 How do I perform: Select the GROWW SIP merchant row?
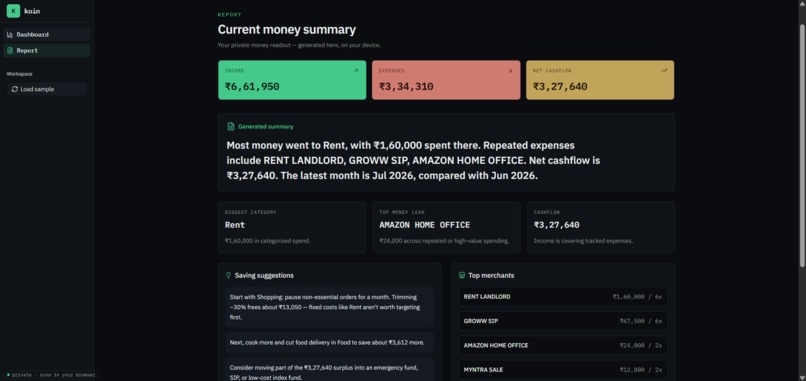click(563, 321)
